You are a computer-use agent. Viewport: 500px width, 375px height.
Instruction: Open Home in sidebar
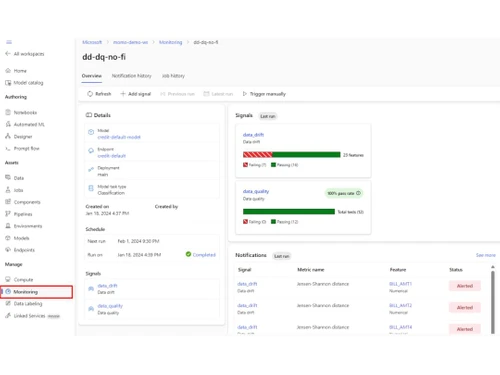click(20, 71)
